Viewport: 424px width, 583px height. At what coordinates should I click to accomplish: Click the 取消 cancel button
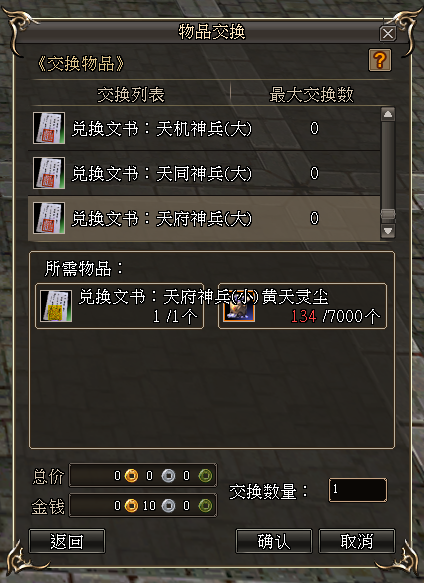(357, 541)
